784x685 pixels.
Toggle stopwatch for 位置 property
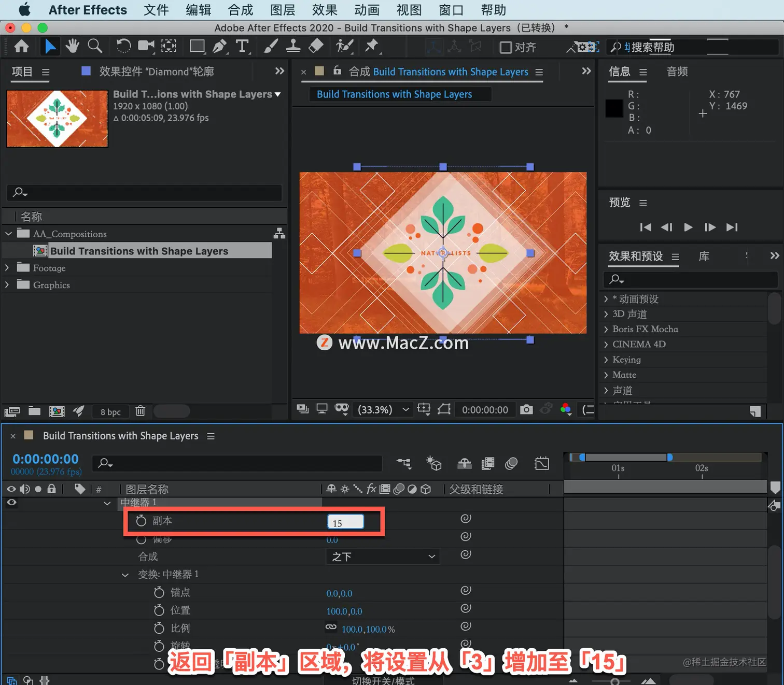click(159, 610)
